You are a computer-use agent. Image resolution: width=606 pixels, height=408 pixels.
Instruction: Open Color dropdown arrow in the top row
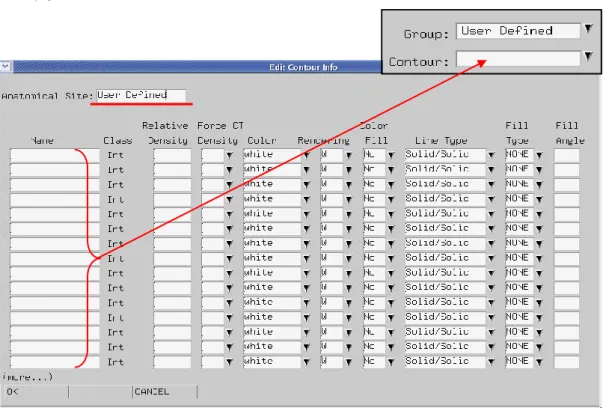306,155
